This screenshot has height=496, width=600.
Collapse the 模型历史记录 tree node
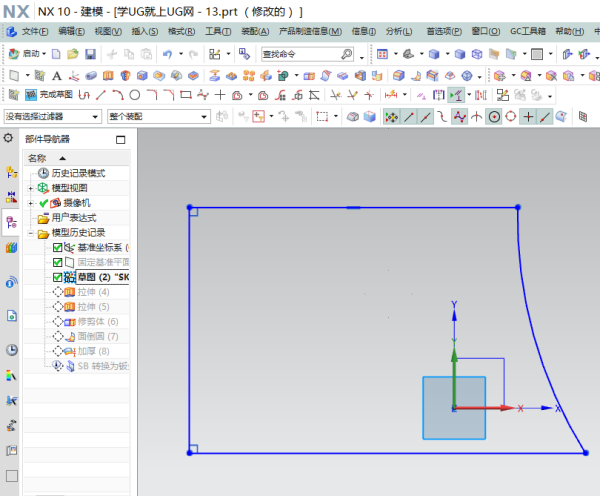click(31, 233)
